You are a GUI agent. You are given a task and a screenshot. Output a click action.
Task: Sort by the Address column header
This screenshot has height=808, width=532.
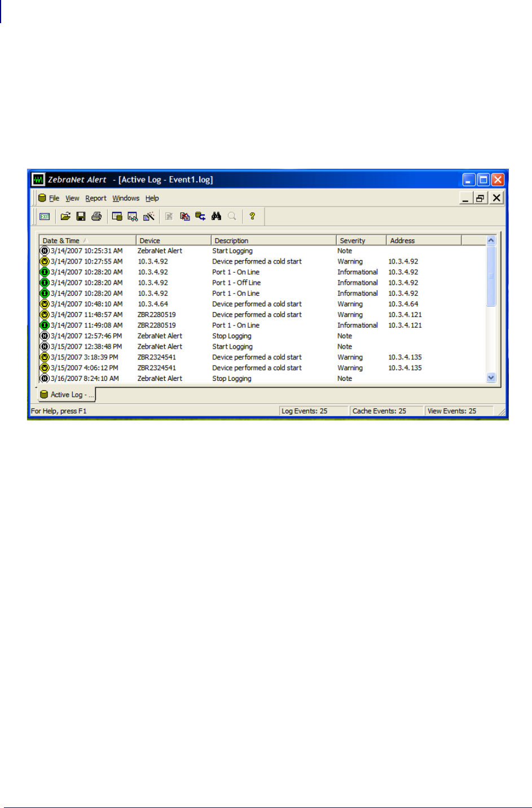[424, 240]
